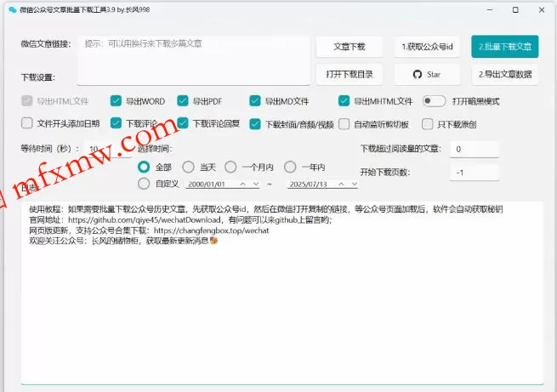Uncheck 导出MD文件 checkbox
The width and height of the screenshot is (557, 392).
coord(255,101)
